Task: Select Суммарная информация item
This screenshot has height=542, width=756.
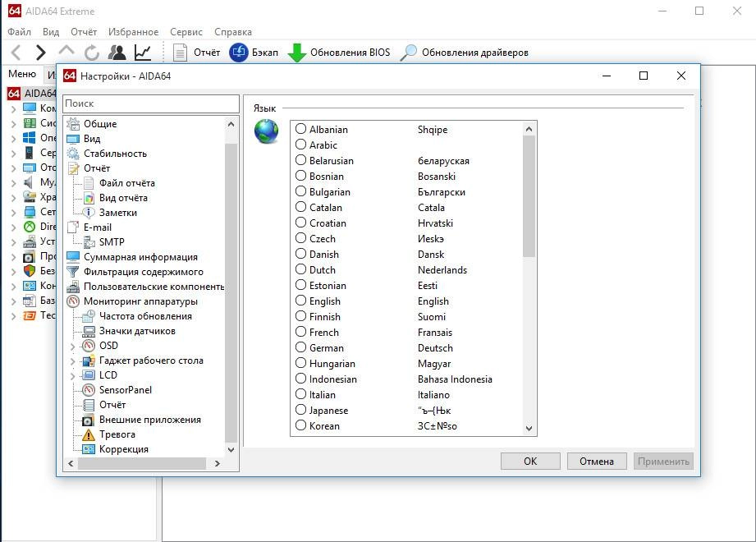Action: tap(140, 257)
